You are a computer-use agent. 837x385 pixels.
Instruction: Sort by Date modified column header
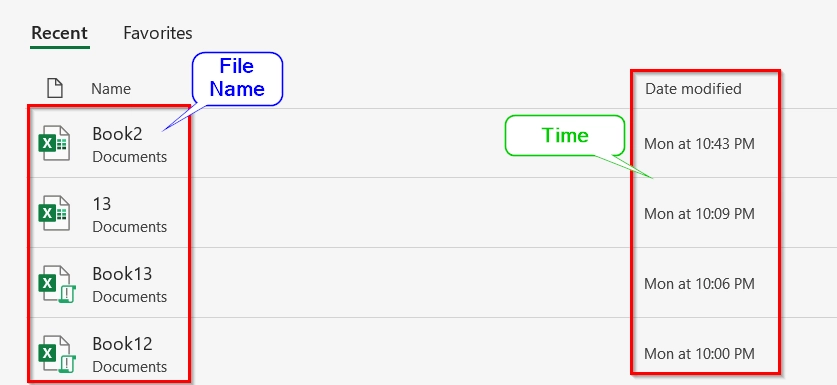pos(693,89)
